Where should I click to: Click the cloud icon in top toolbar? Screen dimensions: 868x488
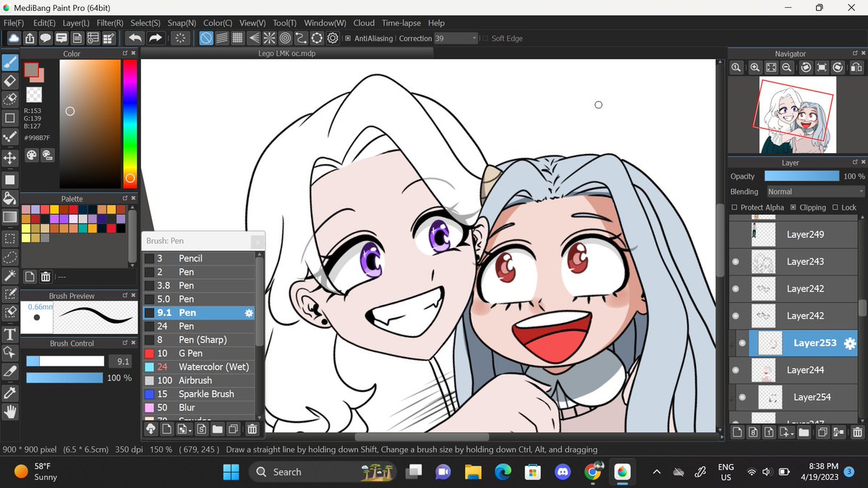click(x=14, y=38)
